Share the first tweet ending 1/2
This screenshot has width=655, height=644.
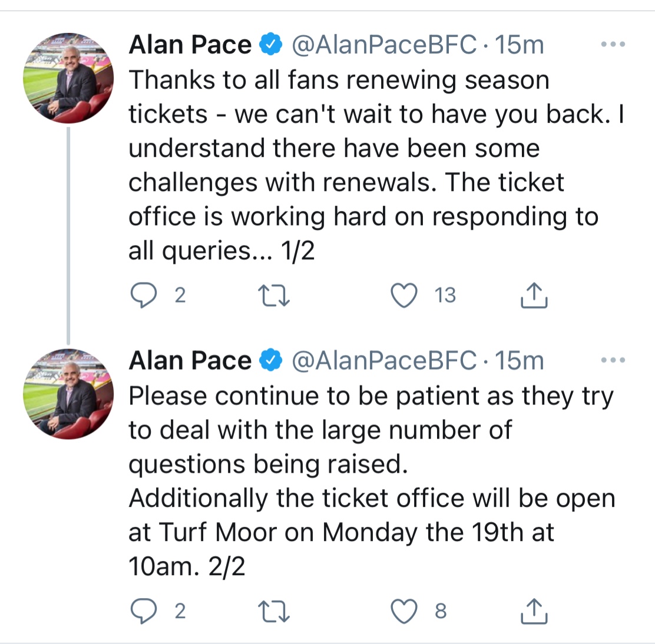(534, 295)
